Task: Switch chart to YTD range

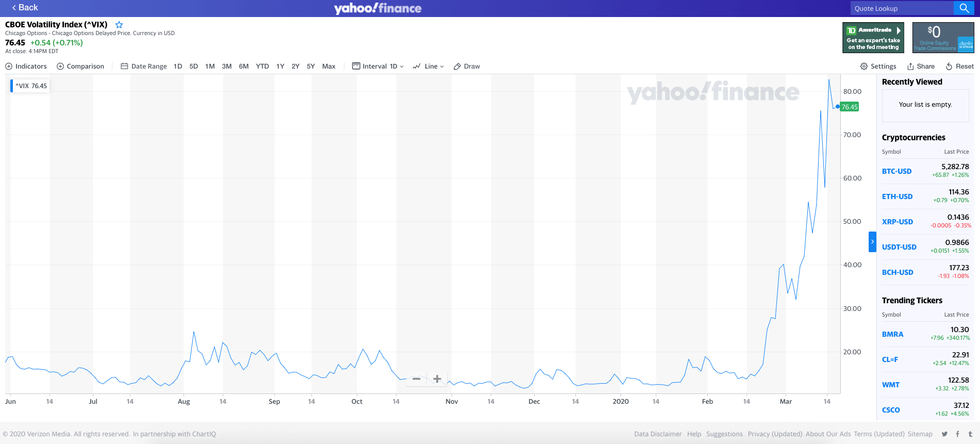Action: pos(262,66)
